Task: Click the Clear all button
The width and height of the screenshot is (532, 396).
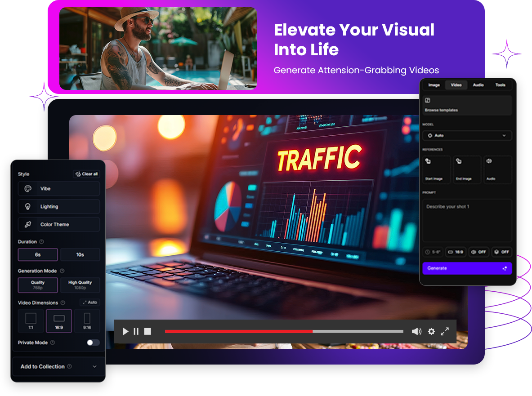Action: point(86,174)
